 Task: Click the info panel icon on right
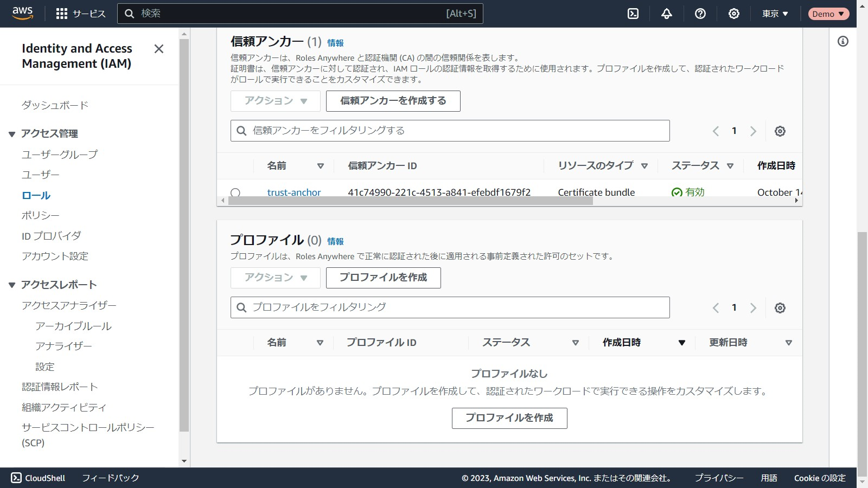point(843,41)
